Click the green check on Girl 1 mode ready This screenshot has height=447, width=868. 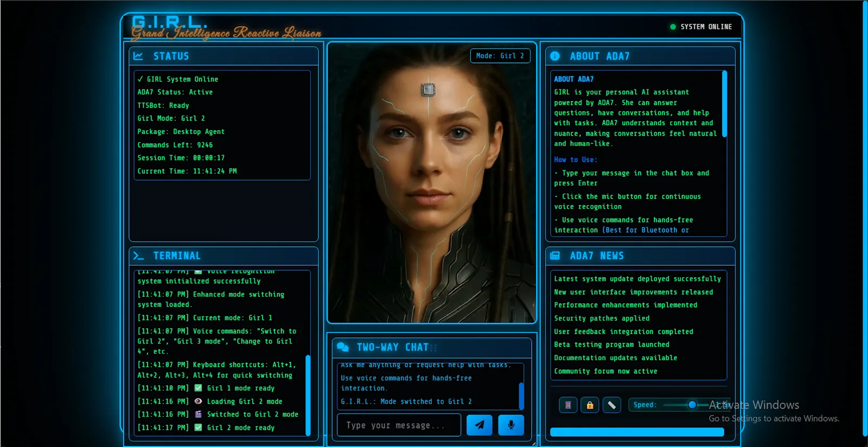pyautogui.click(x=198, y=388)
